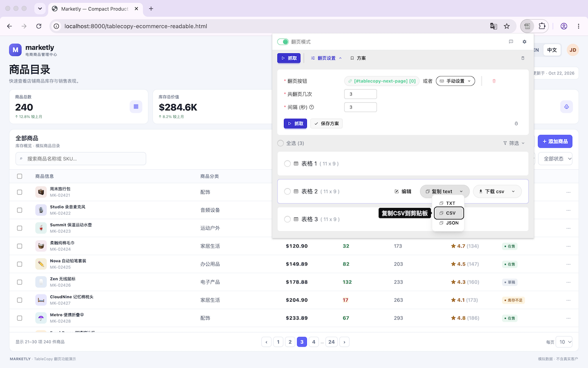The height and width of the screenshot is (368, 588).
Task: Go to page 4 in pagination
Action: click(314, 342)
